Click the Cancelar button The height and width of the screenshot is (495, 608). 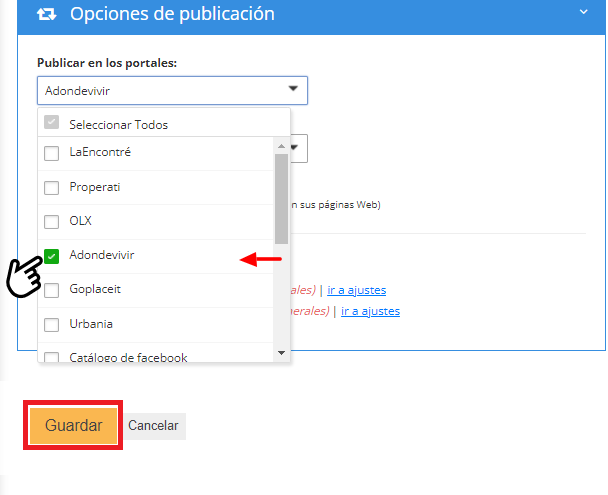(153, 426)
